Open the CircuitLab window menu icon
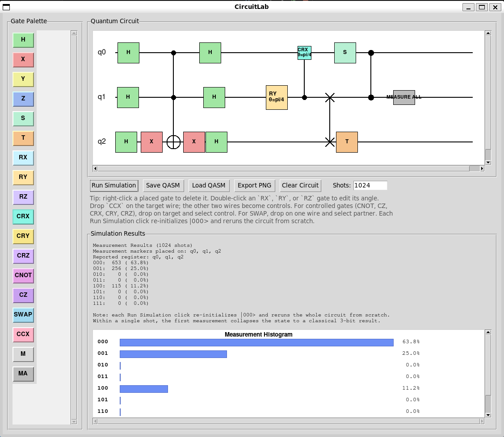 click(6, 7)
